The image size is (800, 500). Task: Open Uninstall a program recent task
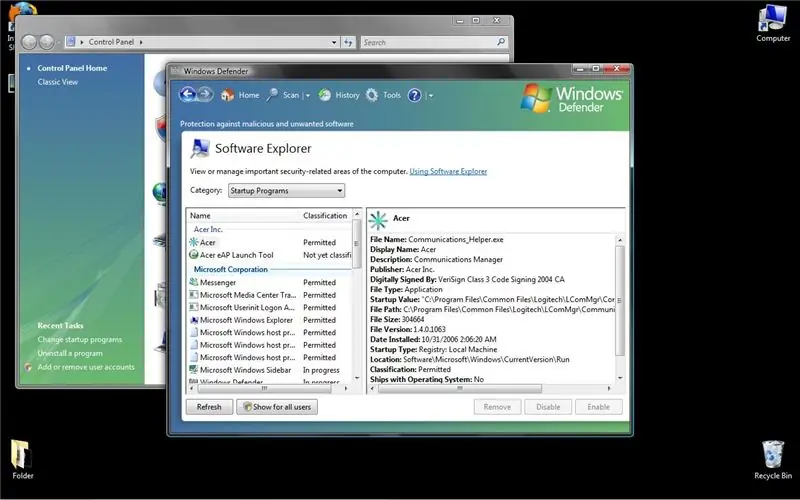pyautogui.click(x=70, y=353)
